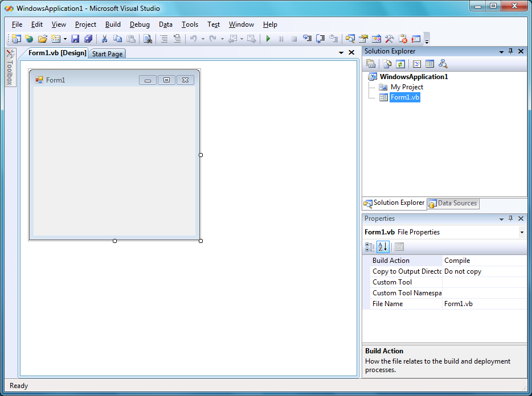Open Solution Explorer from the main toolbar icon
532x396 pixels.
click(x=350, y=39)
